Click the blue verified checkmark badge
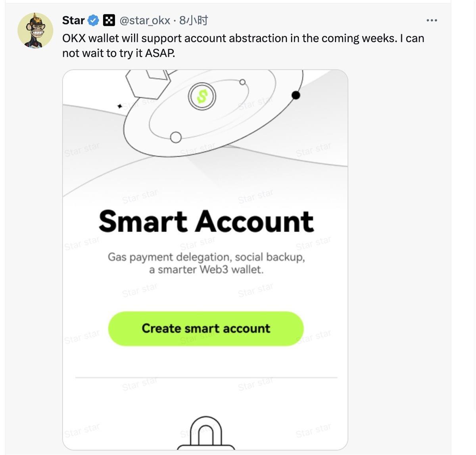 coord(93,20)
